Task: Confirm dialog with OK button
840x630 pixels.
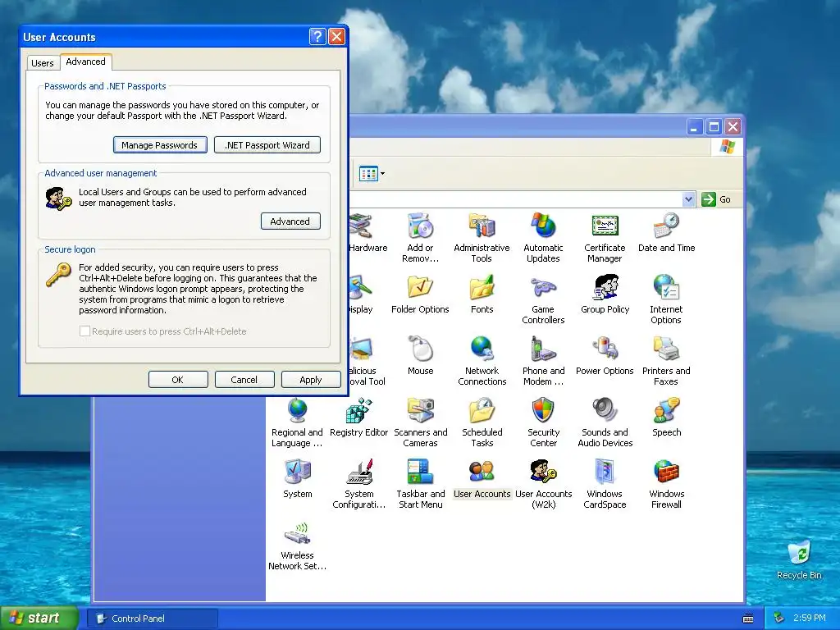Action: tap(178, 379)
